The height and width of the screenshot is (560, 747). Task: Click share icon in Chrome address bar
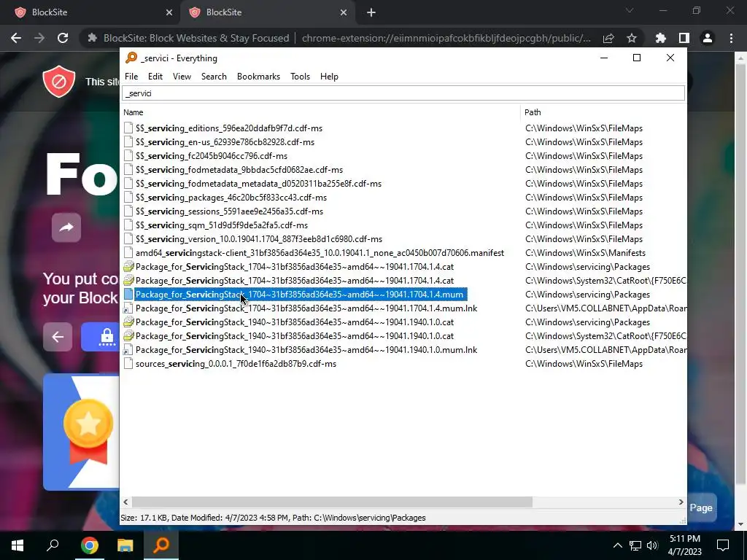[x=608, y=38]
